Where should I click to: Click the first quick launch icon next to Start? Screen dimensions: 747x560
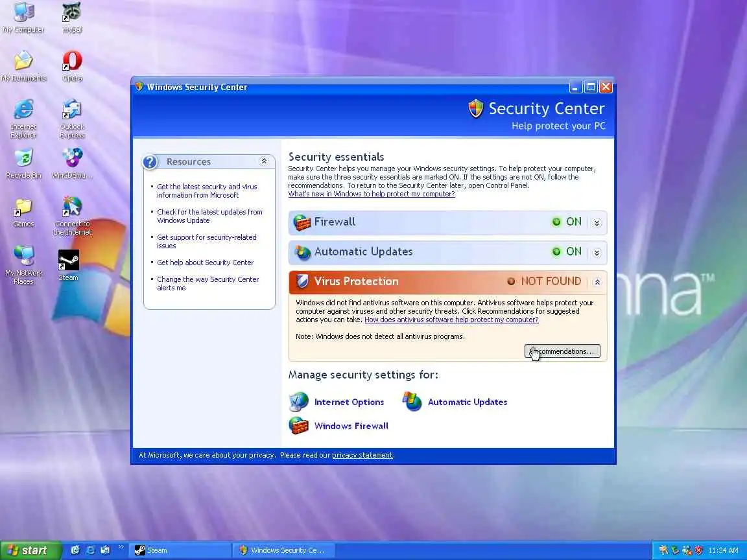click(75, 550)
